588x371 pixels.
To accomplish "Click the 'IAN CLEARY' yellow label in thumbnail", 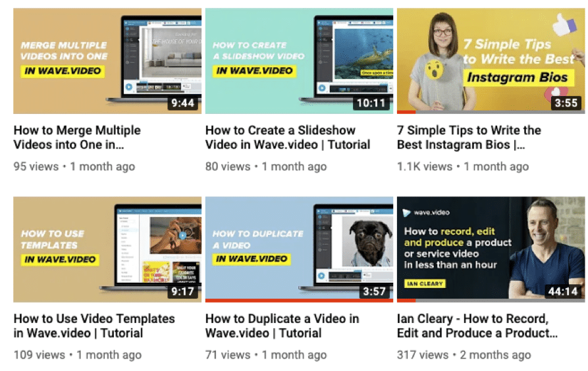I will tap(425, 284).
